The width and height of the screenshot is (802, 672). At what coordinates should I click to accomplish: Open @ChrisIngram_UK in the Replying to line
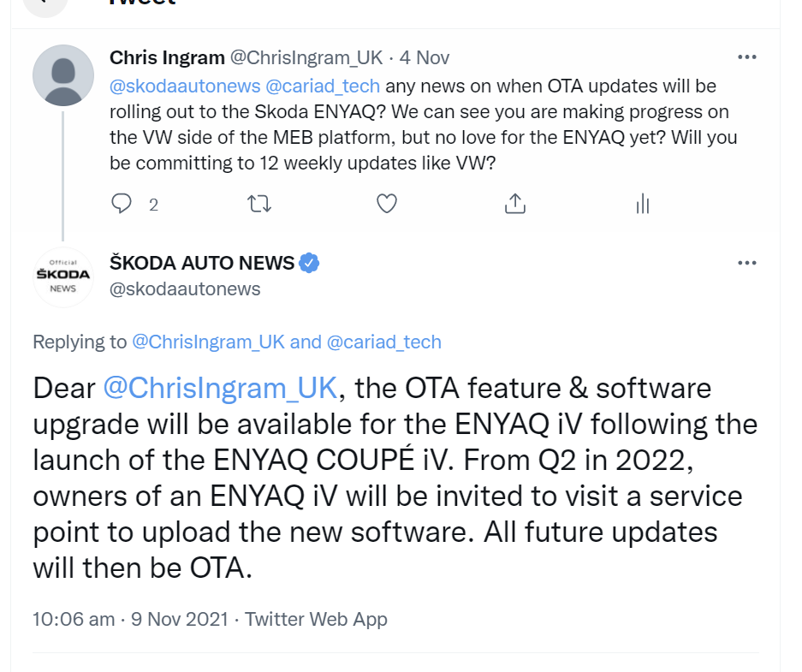208,342
